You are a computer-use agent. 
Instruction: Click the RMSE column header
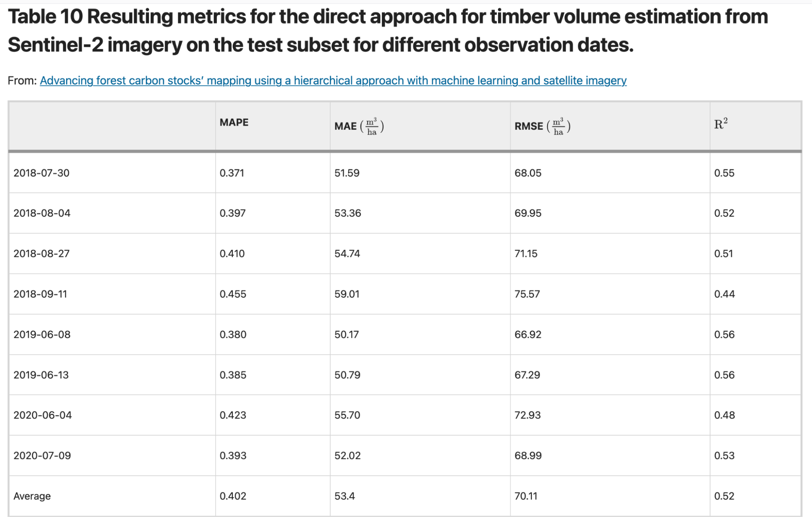click(x=542, y=126)
